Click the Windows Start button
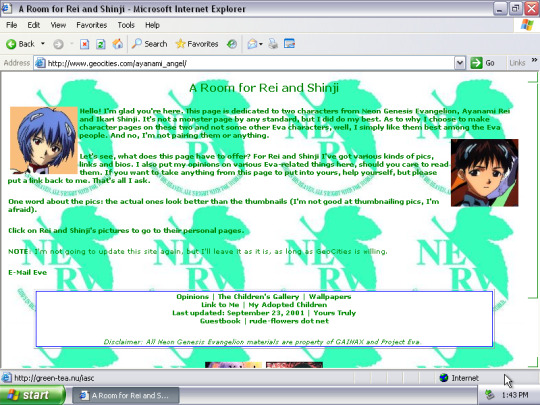 click(x=33, y=395)
